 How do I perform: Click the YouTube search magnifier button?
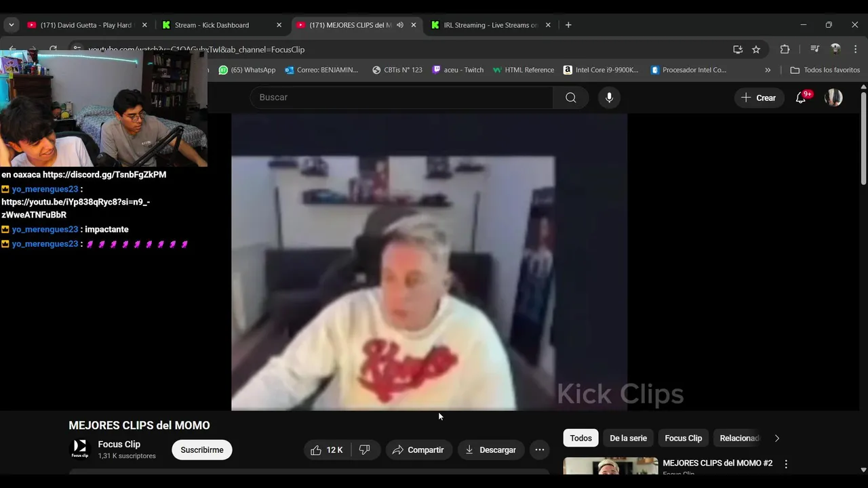point(571,98)
